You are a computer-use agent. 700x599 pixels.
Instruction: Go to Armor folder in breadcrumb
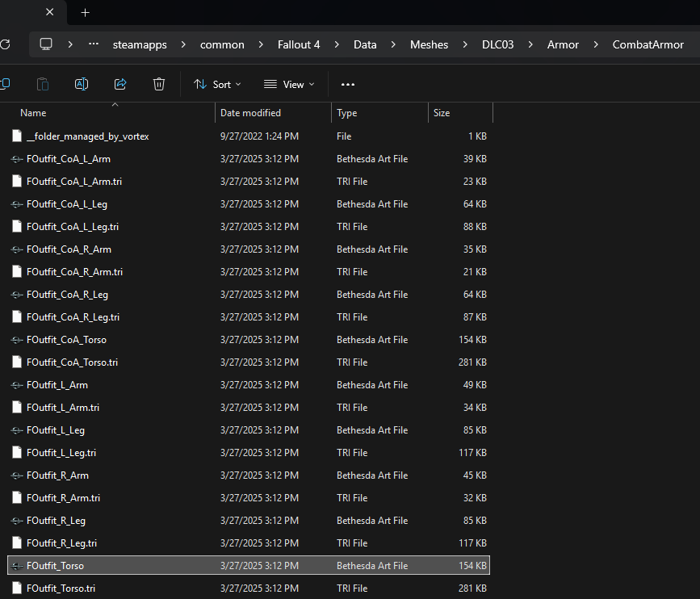click(563, 44)
